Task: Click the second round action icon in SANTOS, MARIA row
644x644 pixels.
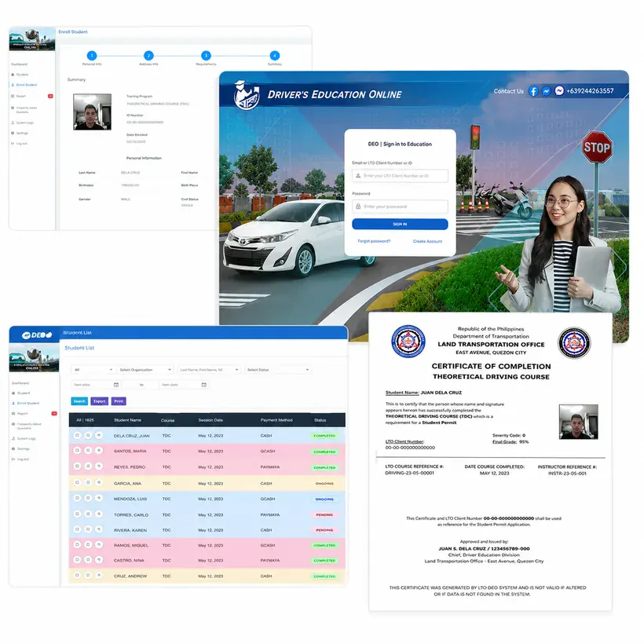Action: pos(88,451)
